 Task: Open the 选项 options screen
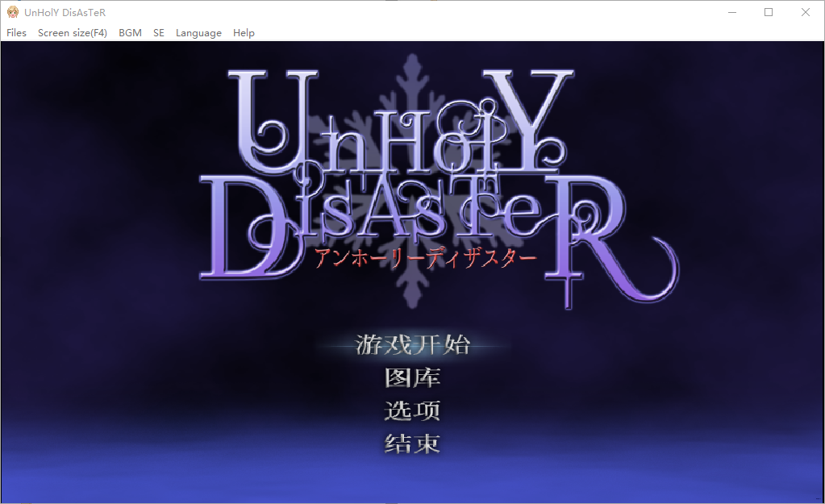[412, 410]
